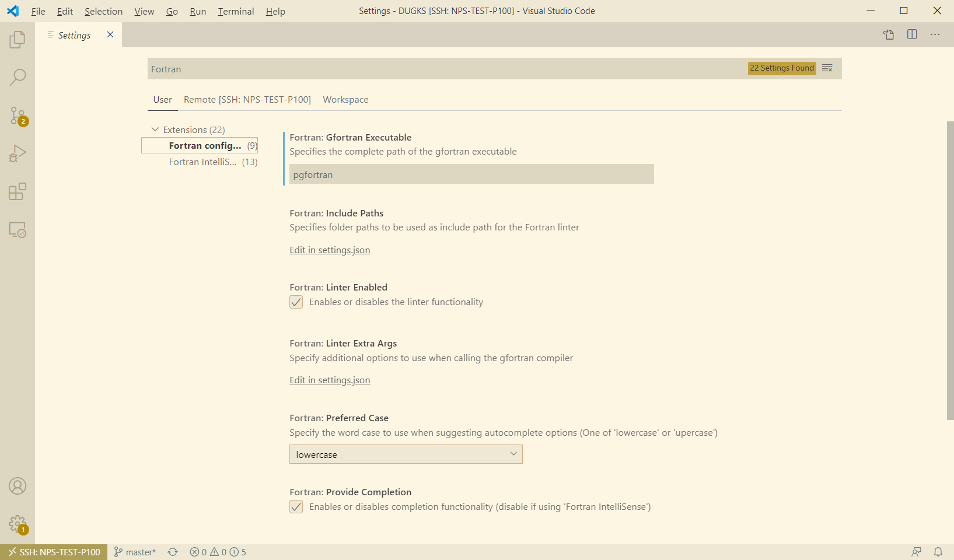Open the Run menu
The width and height of the screenshot is (954, 560).
(x=198, y=11)
